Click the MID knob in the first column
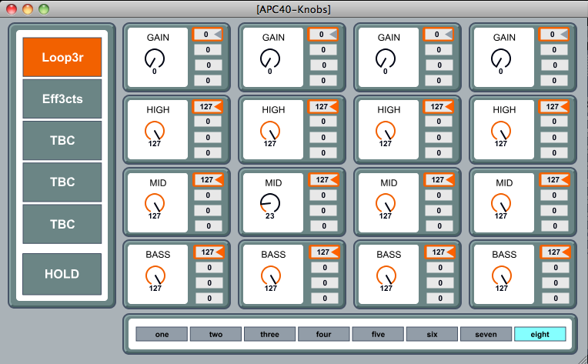 tap(155, 204)
